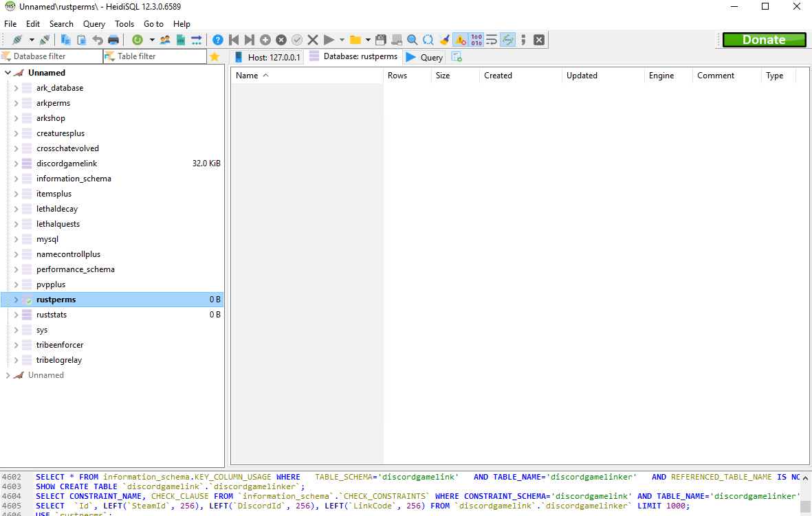Image resolution: width=812 pixels, height=516 pixels.
Task: Open the Go to menu
Action: 153,24
